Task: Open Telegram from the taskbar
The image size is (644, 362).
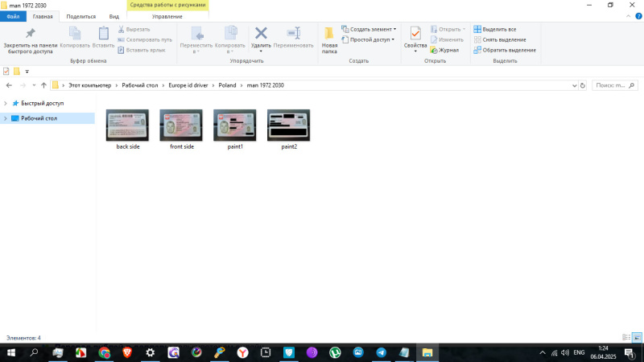Action: pos(381,352)
